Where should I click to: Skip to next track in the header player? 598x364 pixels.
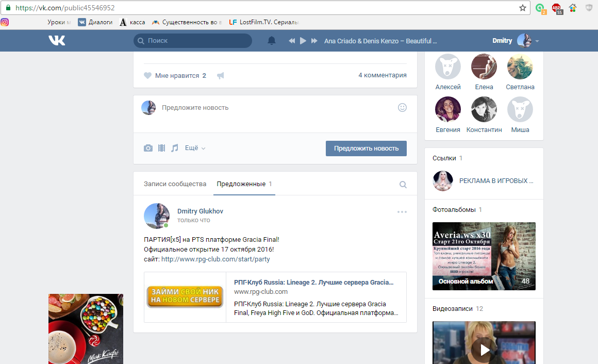point(314,41)
